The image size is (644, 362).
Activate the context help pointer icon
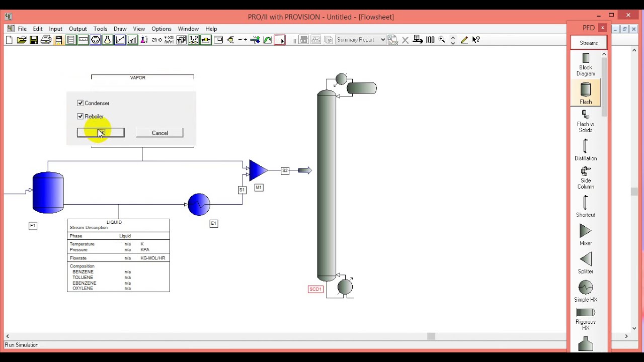click(476, 40)
